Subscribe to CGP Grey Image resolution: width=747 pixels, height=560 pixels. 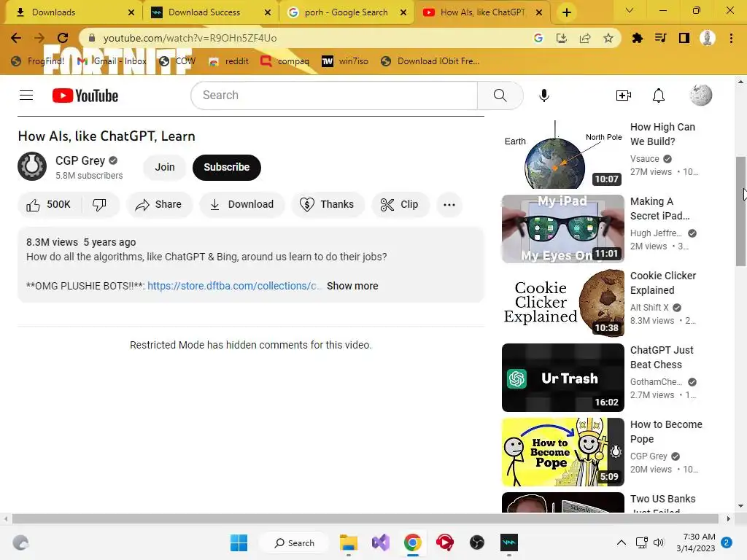tap(226, 167)
